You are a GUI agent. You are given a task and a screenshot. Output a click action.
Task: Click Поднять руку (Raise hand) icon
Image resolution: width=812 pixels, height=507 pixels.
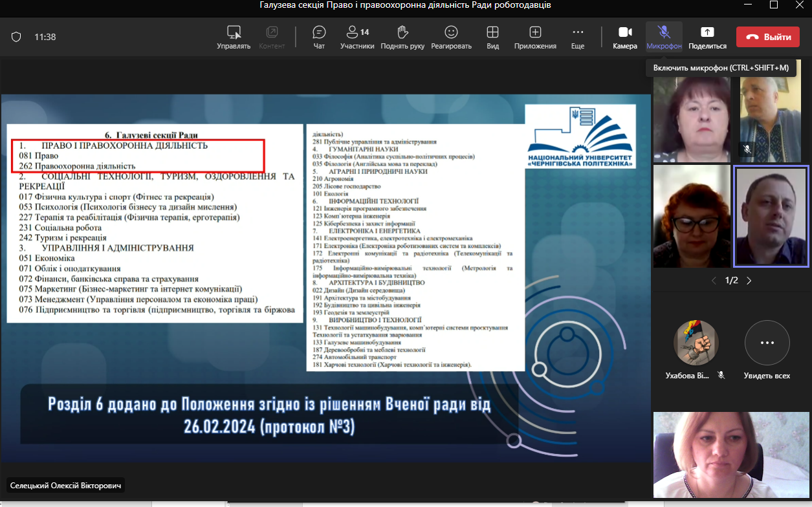402,32
